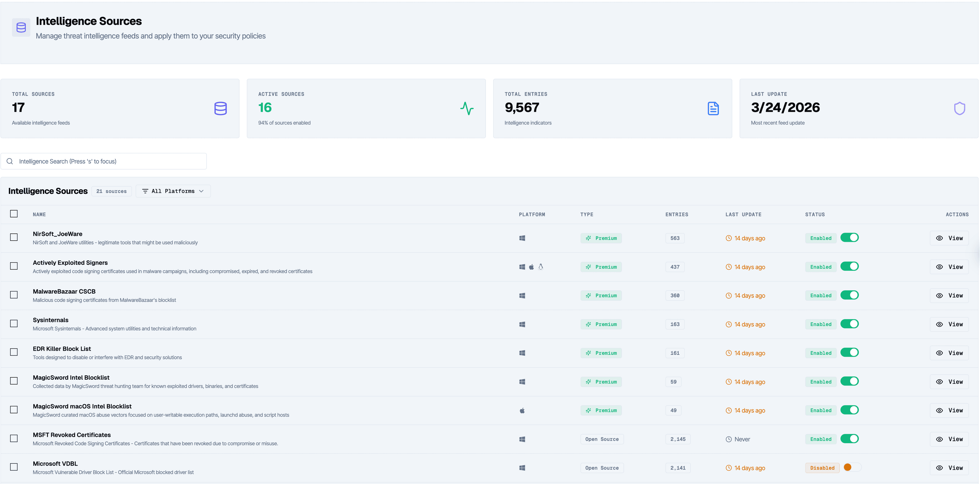Click the eye icon on the Sysinternals View button
Image resolution: width=980 pixels, height=484 pixels.
939,324
